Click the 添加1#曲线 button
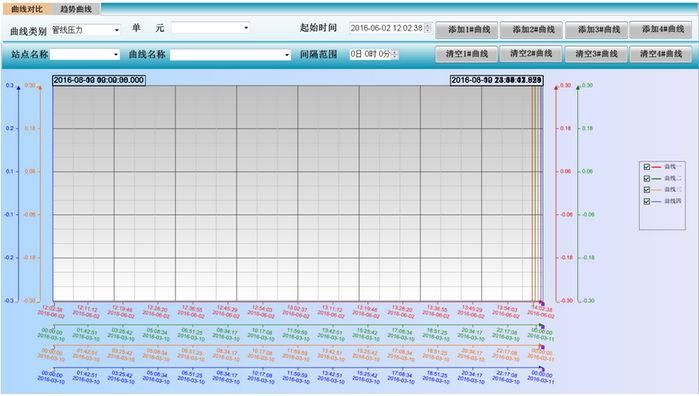699x396 pixels. pyautogui.click(x=467, y=29)
